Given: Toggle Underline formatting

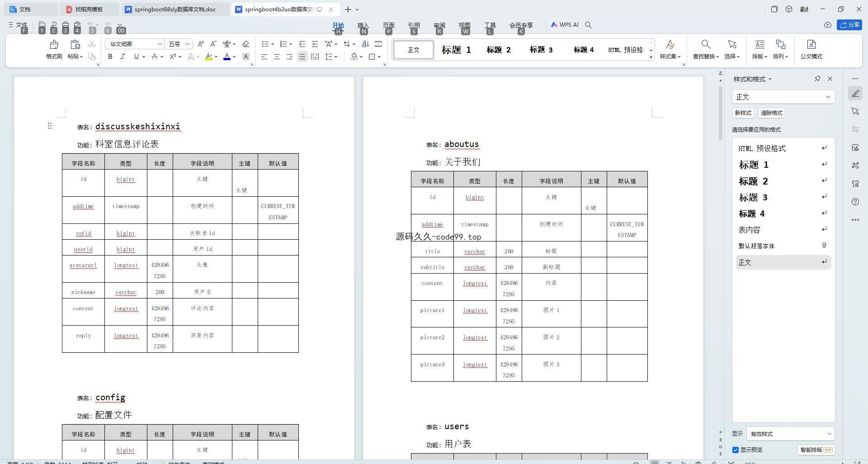Looking at the screenshot, I should pyautogui.click(x=136, y=57).
